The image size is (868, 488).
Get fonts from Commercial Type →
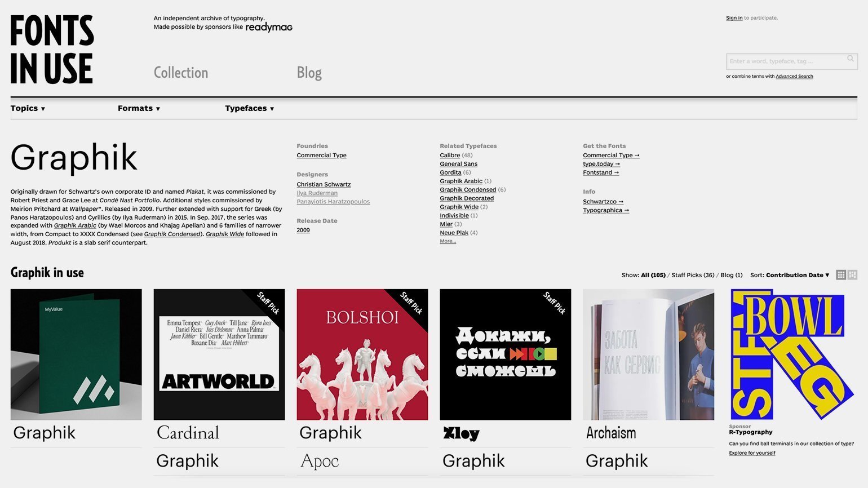(611, 156)
